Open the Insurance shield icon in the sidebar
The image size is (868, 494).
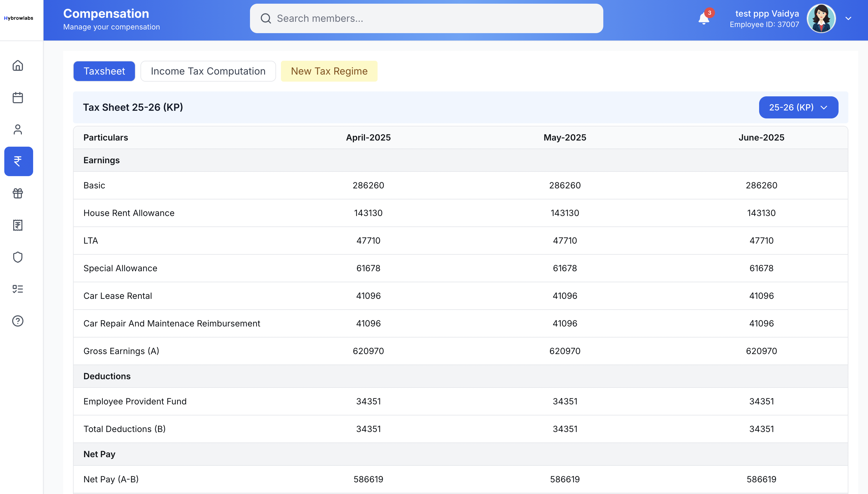[17, 257]
